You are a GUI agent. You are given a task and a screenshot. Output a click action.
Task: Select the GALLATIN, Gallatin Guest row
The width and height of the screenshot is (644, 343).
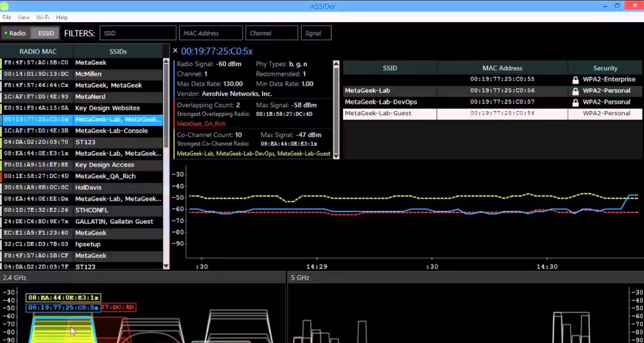coord(82,221)
